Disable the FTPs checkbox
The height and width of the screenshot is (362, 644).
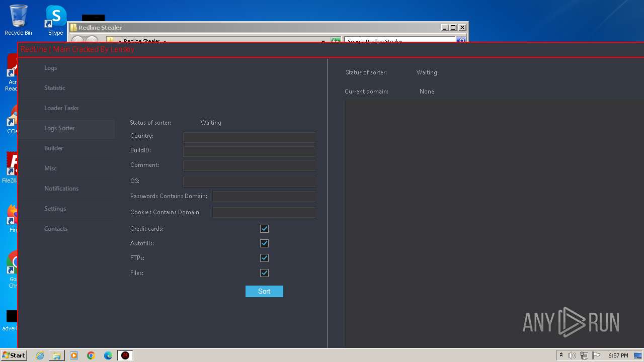click(x=264, y=258)
